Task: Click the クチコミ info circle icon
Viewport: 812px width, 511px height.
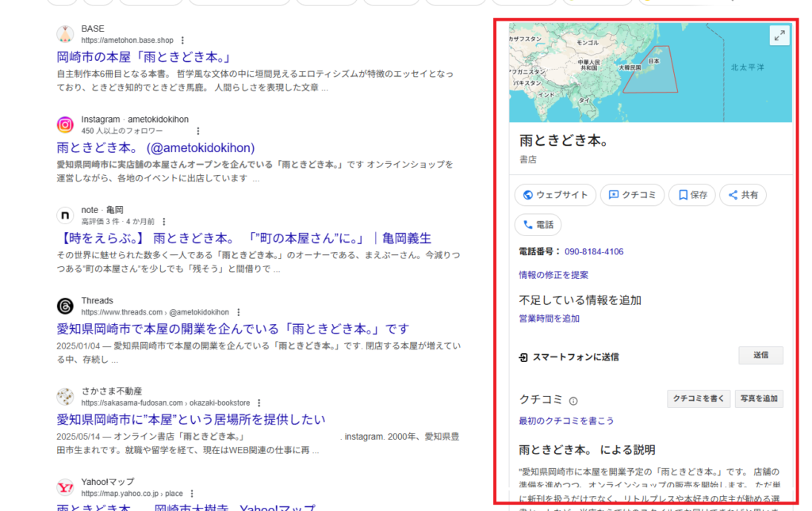Action: (573, 401)
